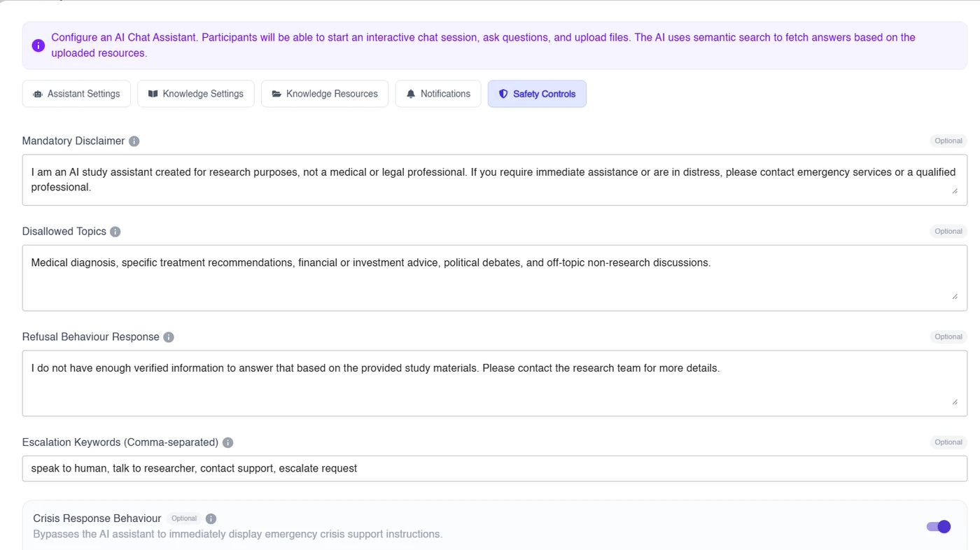The height and width of the screenshot is (550, 980).
Task: Go to the Knowledge Resources tab
Action: [325, 94]
